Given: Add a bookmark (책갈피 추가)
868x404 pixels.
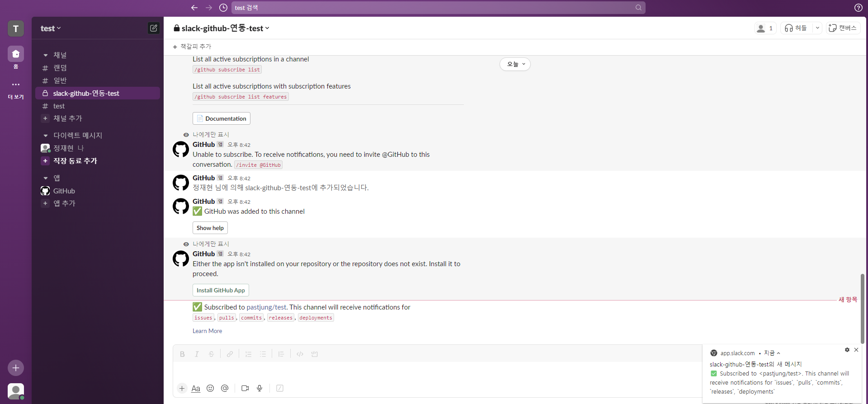Looking at the screenshot, I should (192, 47).
